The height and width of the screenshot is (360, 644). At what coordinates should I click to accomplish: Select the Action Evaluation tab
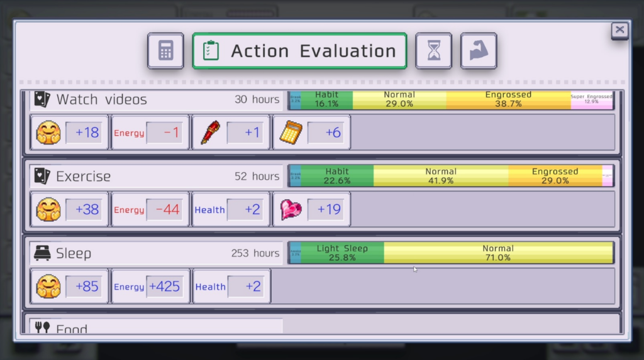[299, 51]
